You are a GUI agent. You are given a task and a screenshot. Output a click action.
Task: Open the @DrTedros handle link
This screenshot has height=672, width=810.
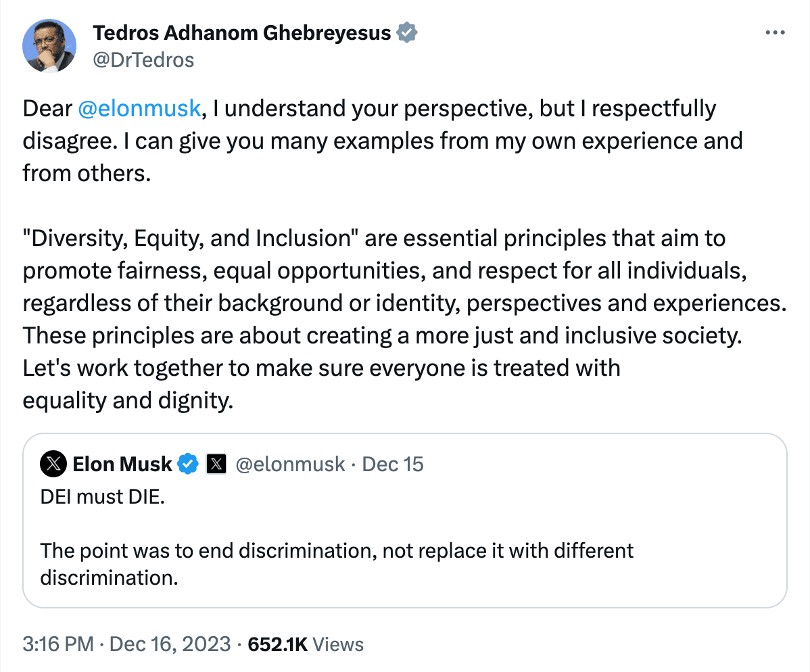coord(143,60)
